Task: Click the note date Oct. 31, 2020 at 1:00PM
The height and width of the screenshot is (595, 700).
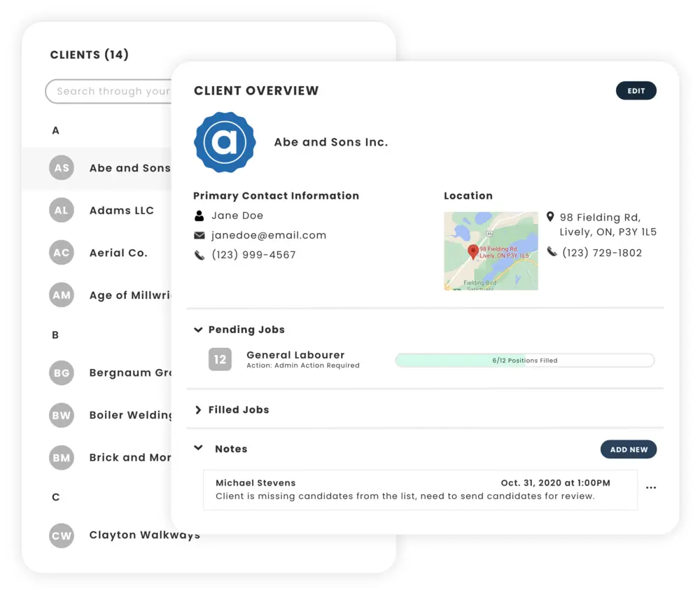Action: (555, 483)
